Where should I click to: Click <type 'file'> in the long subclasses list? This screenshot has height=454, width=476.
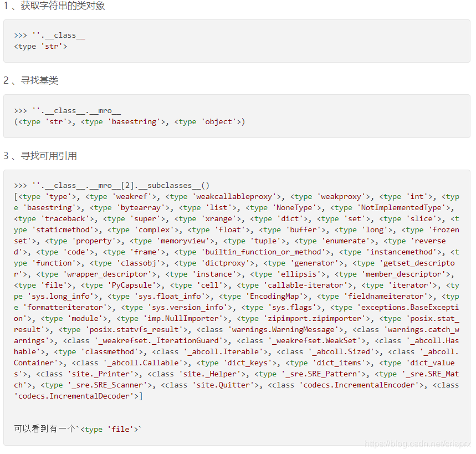43,285
